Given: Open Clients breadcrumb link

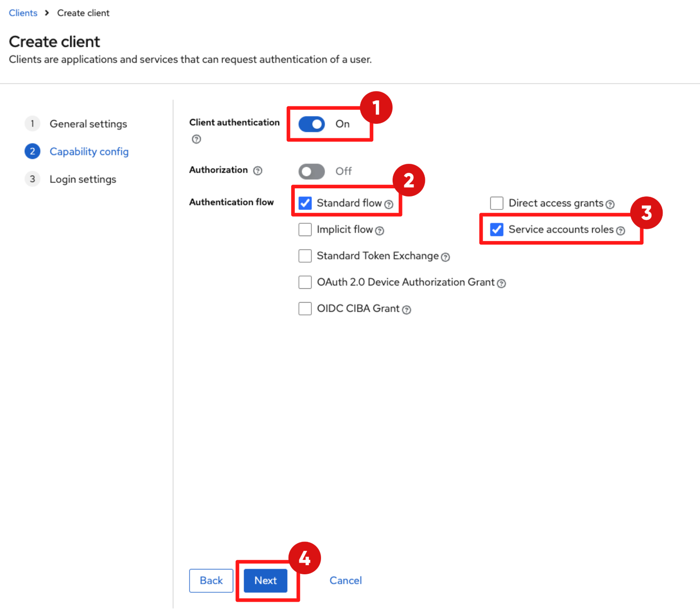Looking at the screenshot, I should (x=23, y=13).
